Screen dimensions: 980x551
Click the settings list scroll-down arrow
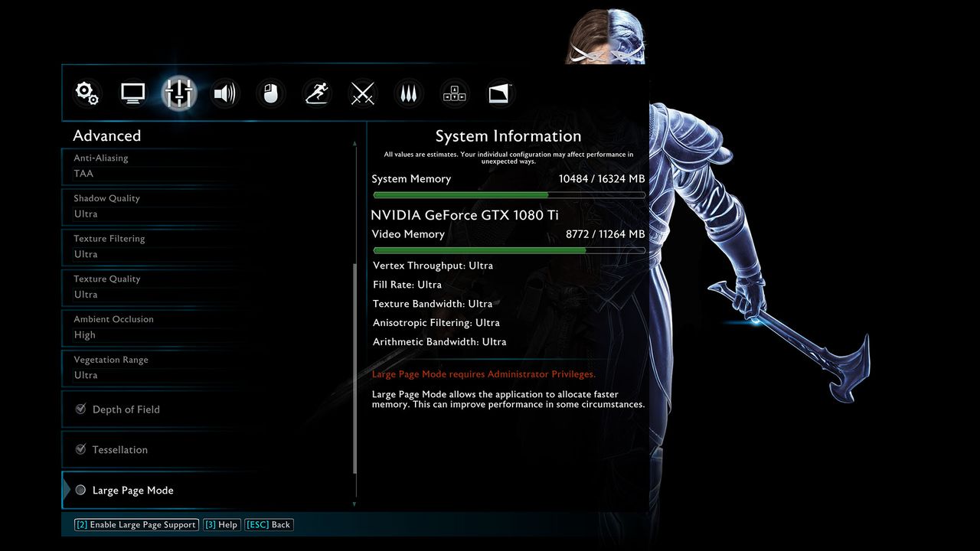[354, 504]
